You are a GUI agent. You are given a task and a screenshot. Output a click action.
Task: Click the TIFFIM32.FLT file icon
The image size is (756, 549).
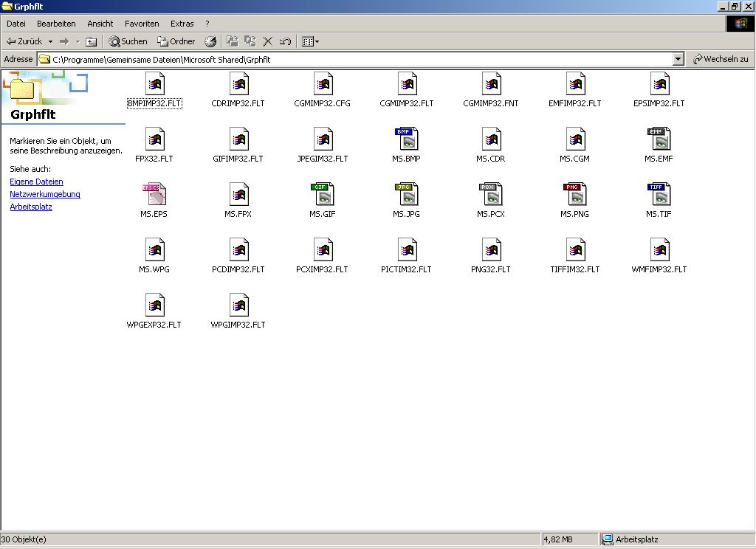click(x=575, y=250)
